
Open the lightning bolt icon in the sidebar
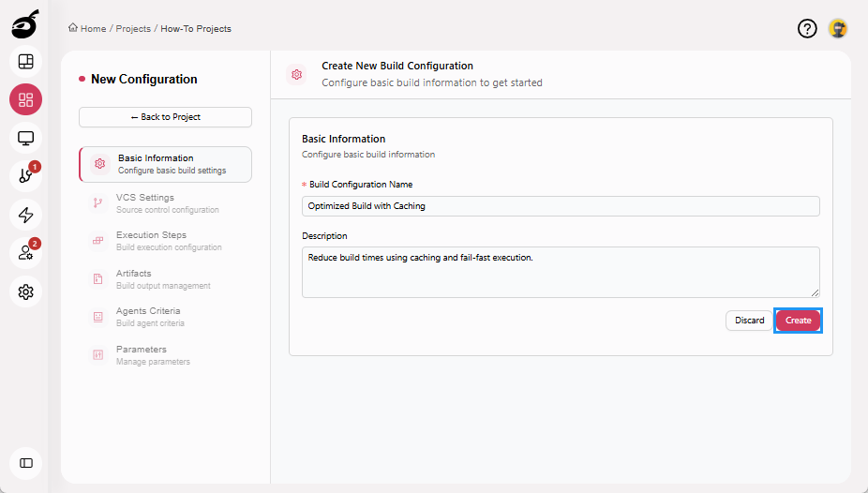pyautogui.click(x=25, y=215)
